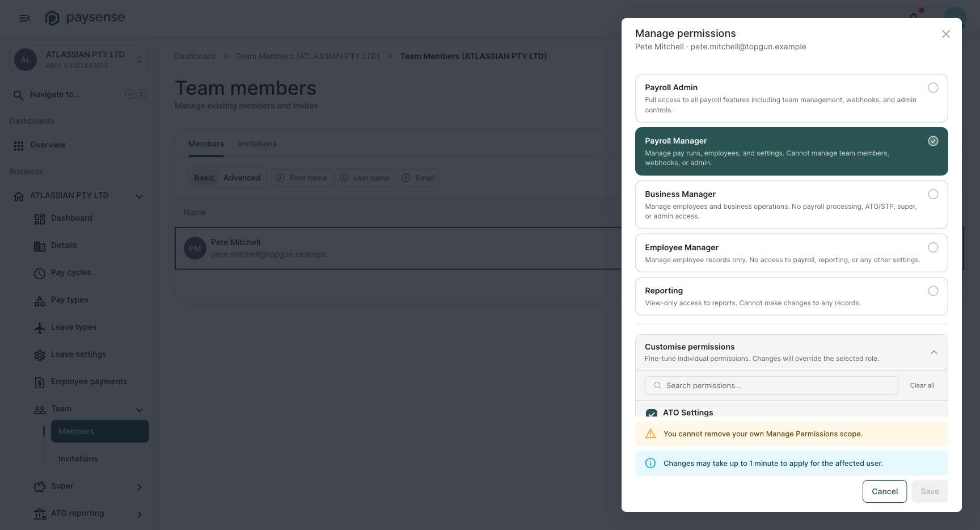Switch filter mode to Advanced
Viewport: 980px width, 530px height.
click(242, 178)
